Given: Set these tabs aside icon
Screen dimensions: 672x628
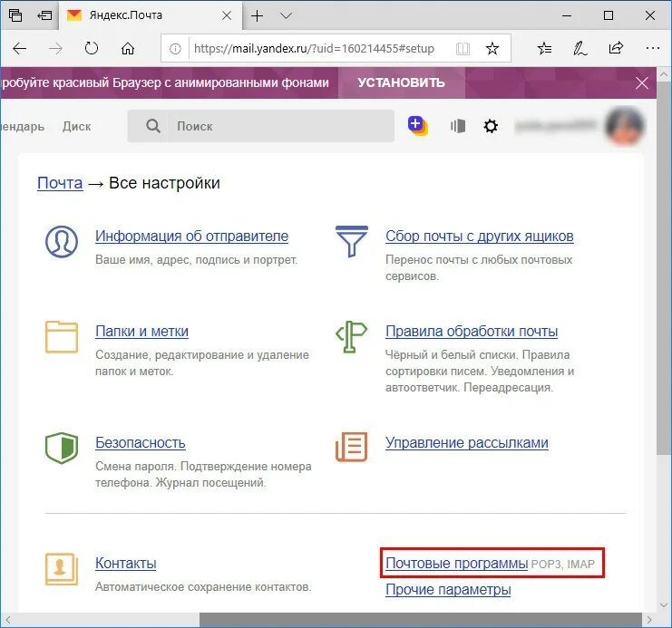Looking at the screenshot, I should (44, 15).
